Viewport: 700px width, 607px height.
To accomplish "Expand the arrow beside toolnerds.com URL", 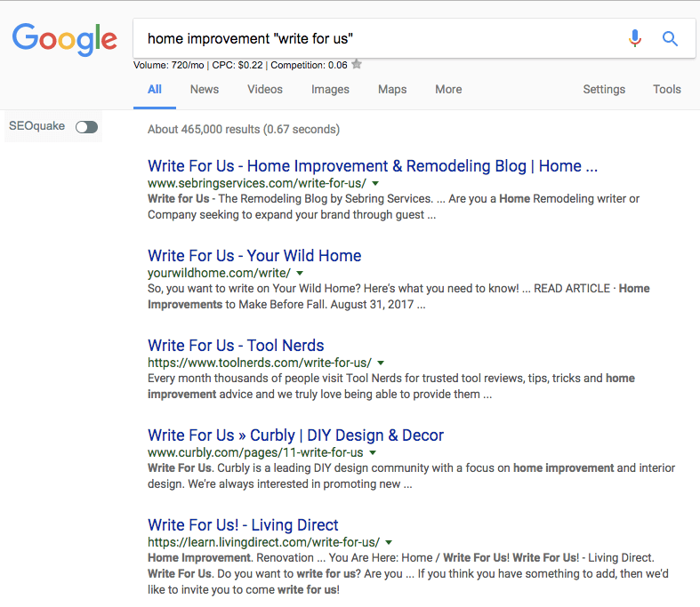I will tap(381, 363).
